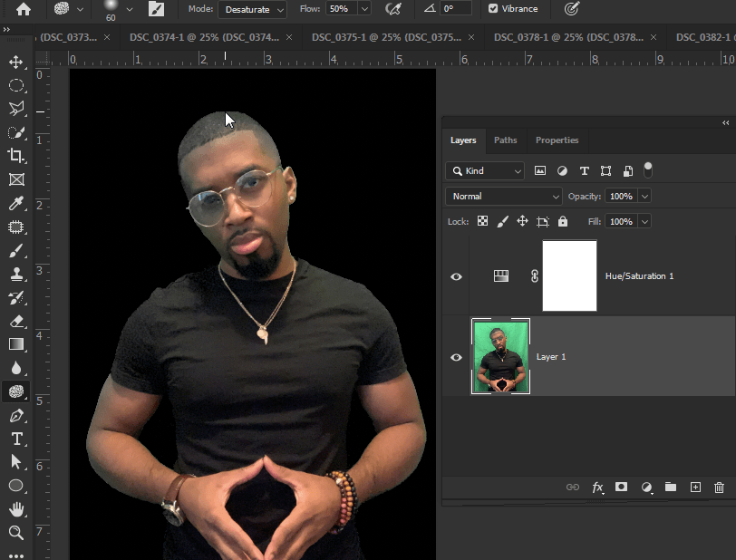
Task: Select the Horizontal Type tool
Action: (16, 439)
